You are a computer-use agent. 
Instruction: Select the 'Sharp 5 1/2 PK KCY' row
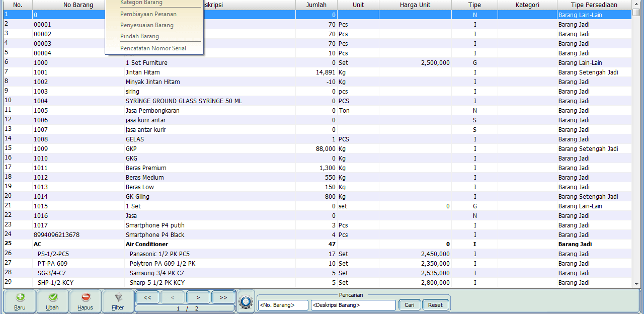coord(317,283)
